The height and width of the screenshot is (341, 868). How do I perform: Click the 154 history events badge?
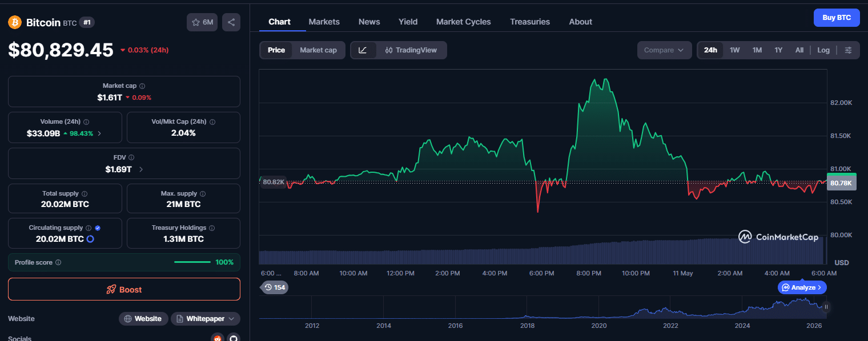pos(275,287)
